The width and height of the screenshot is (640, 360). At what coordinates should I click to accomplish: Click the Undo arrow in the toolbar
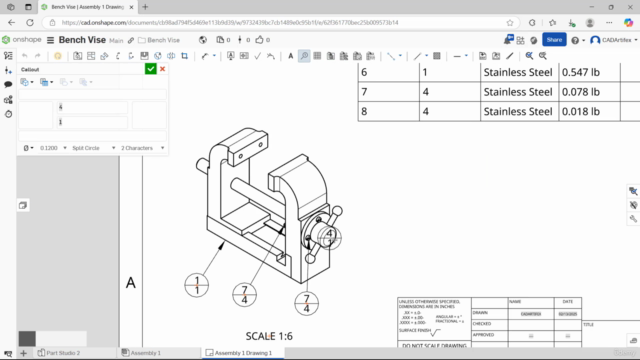click(25, 56)
